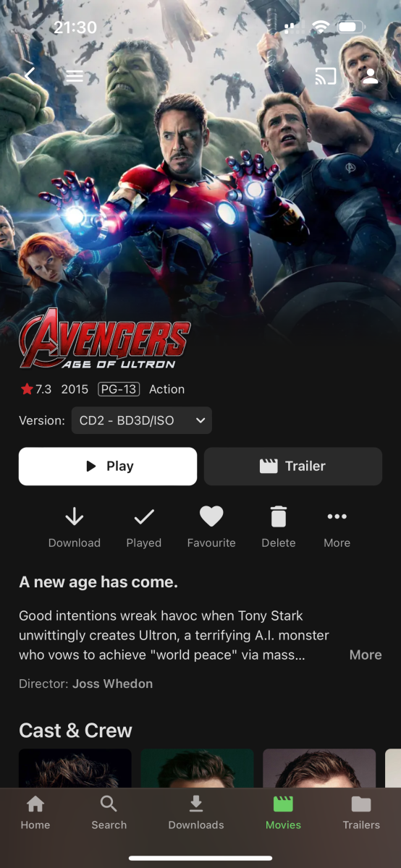Go back using the back arrow

point(30,75)
